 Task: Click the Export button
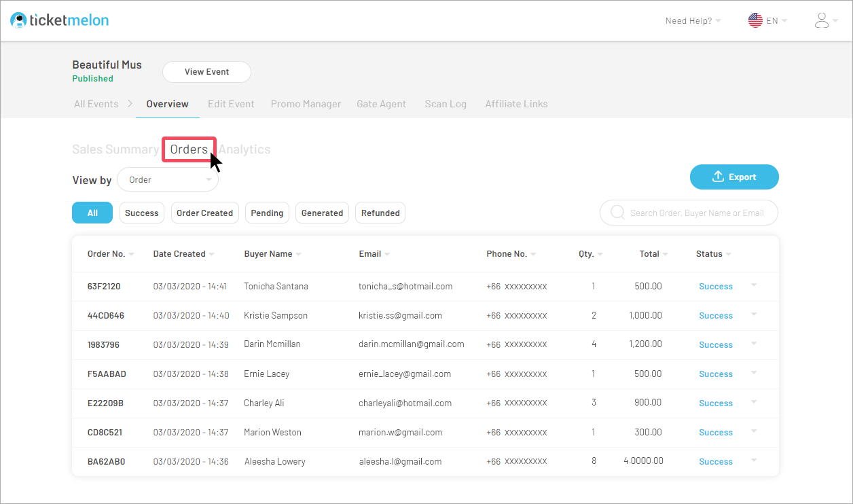734,177
